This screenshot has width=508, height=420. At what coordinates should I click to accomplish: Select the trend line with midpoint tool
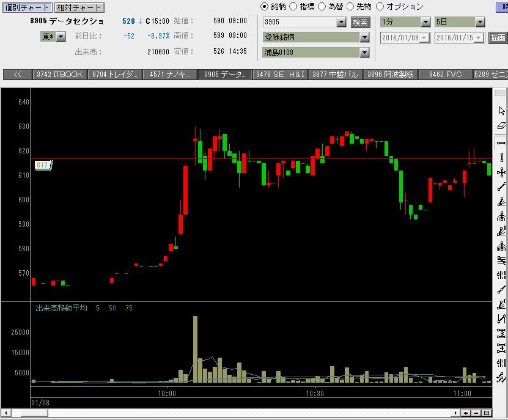point(501,289)
